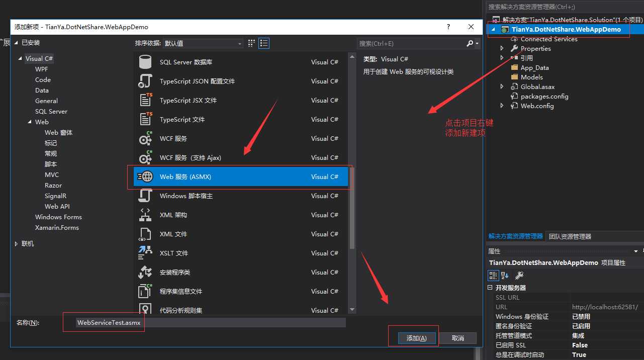Viewport: 644px width, 360px height.
Task: Select the Windows Forms category
Action: tap(58, 217)
